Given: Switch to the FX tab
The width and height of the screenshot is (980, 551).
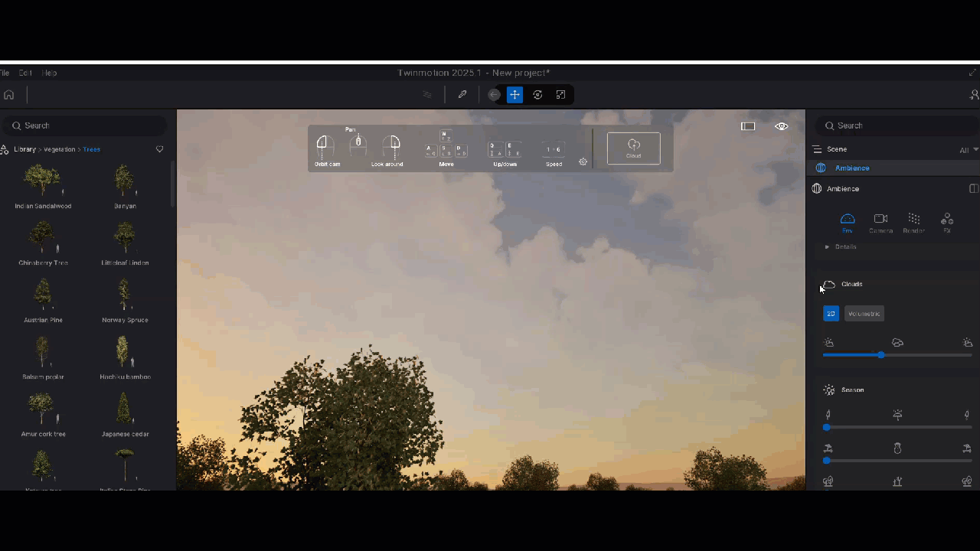Looking at the screenshot, I should (947, 223).
